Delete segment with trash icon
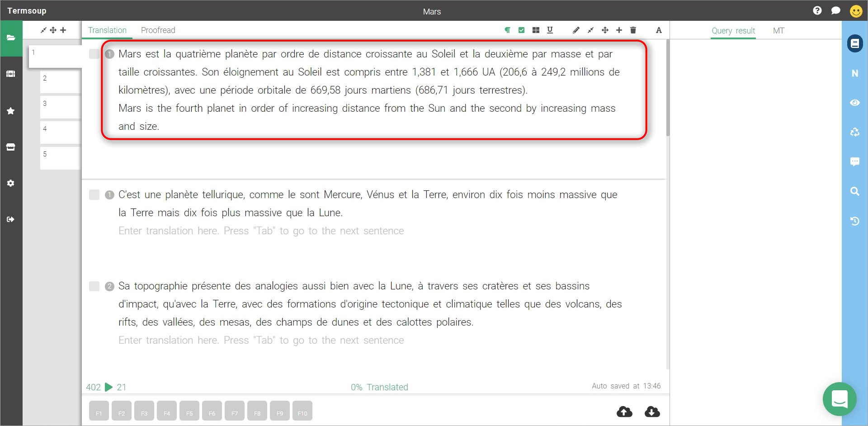 click(x=633, y=30)
